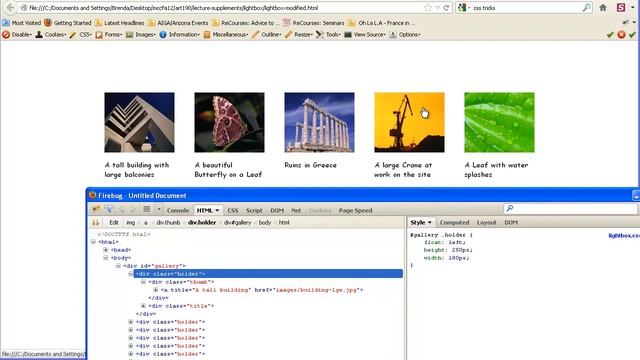Screen dimensions: 640x360
Task: Open Web Developer Options menu
Action: 404,35
